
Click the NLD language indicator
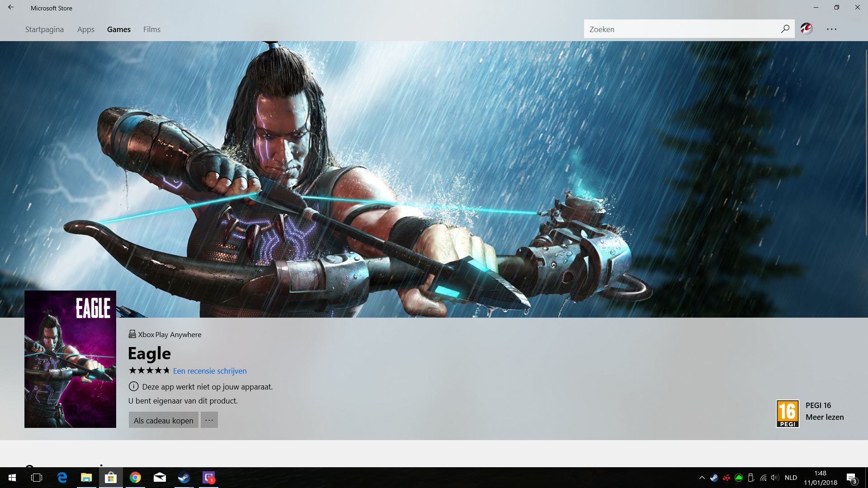tap(791, 478)
